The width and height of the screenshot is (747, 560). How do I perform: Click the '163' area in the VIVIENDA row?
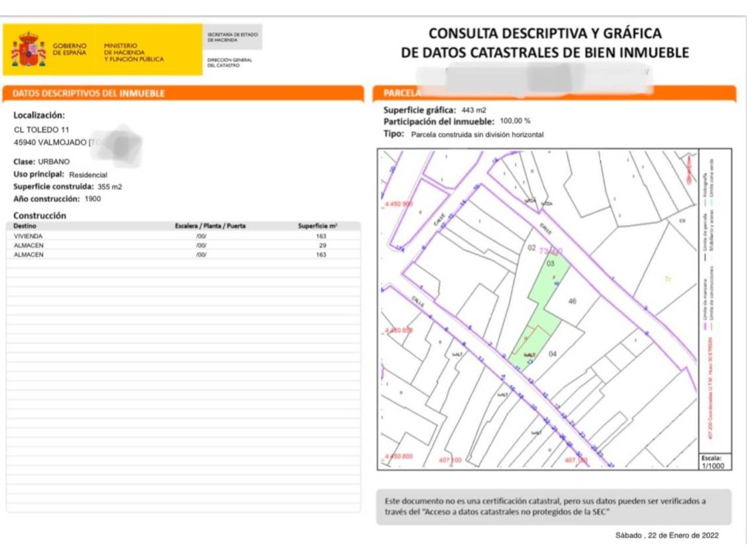pyautogui.click(x=321, y=236)
